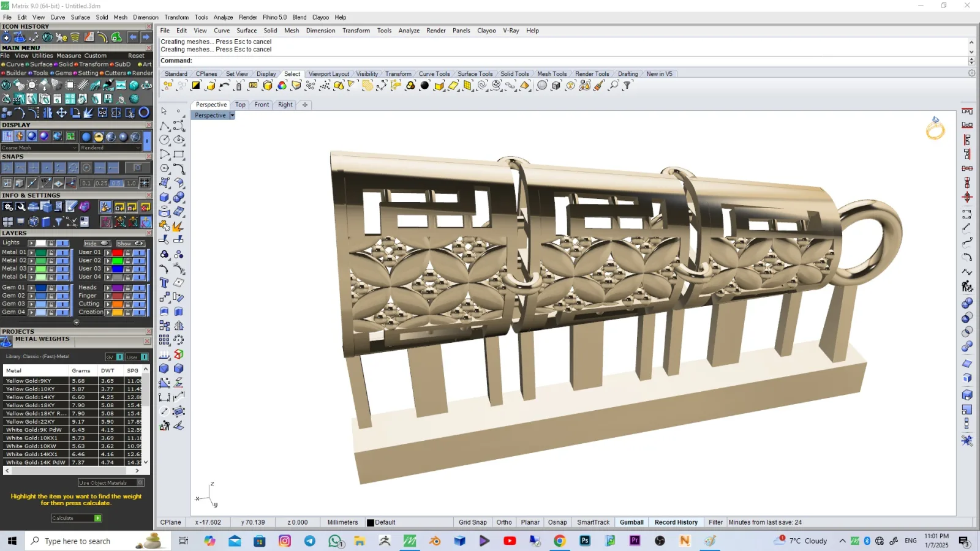Expand the Heads layer arrow

[x=108, y=287]
